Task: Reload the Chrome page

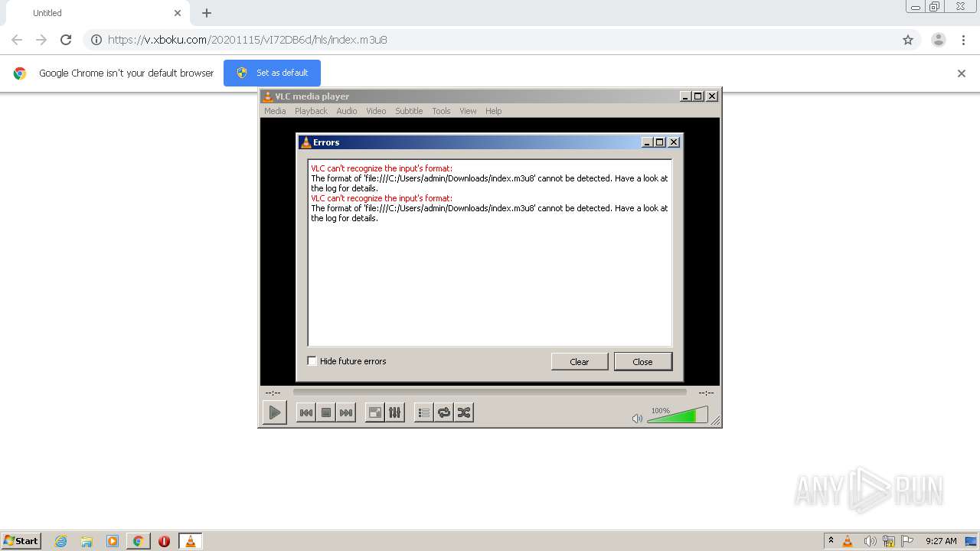Action: pos(66,40)
